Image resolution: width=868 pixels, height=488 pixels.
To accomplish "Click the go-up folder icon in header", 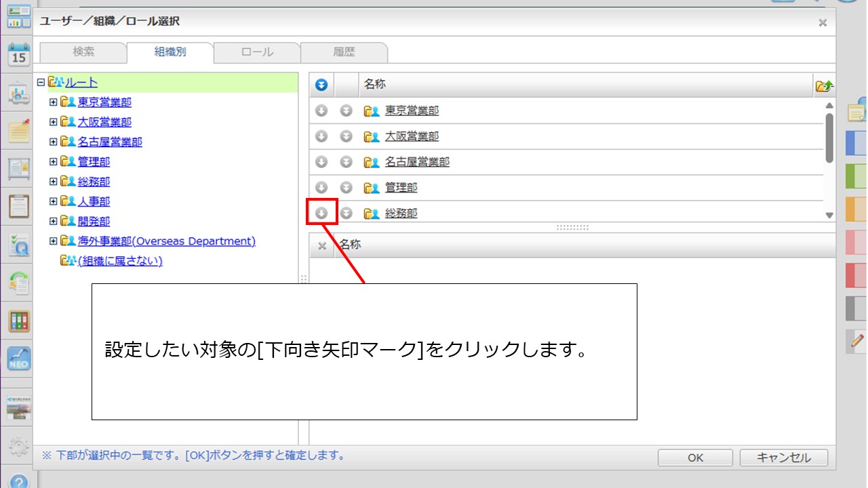I will (825, 85).
